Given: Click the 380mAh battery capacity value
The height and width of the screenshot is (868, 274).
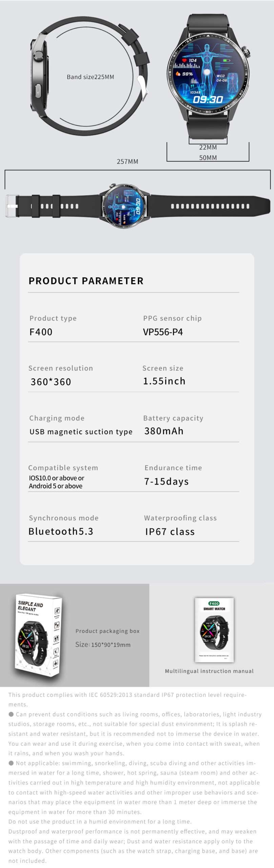Looking at the screenshot, I should pyautogui.click(x=164, y=431).
